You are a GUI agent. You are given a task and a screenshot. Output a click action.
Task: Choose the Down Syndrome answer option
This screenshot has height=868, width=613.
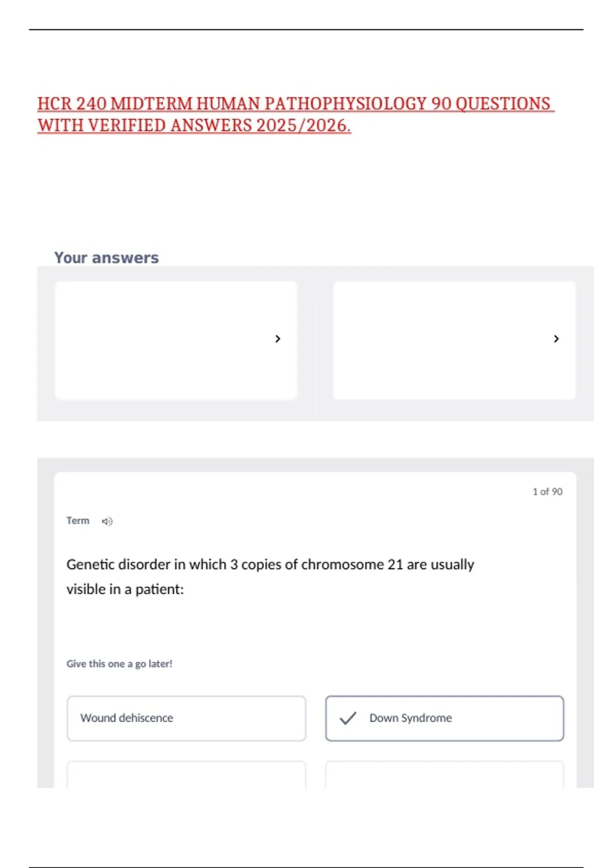[444, 718]
